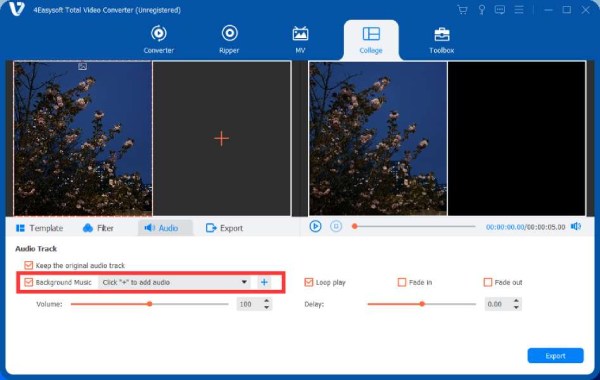This screenshot has width=600, height=380.
Task: Click the preview pane tree image
Action: (378, 139)
